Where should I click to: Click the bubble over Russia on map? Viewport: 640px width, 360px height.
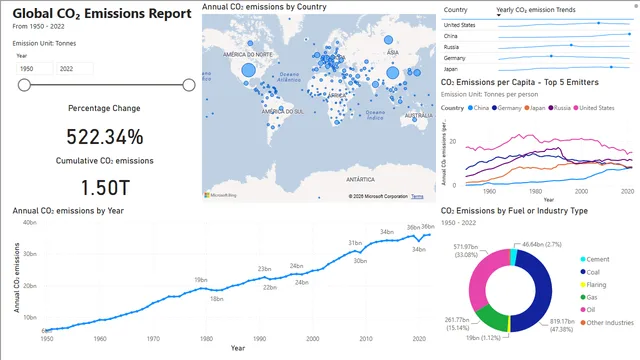click(389, 40)
